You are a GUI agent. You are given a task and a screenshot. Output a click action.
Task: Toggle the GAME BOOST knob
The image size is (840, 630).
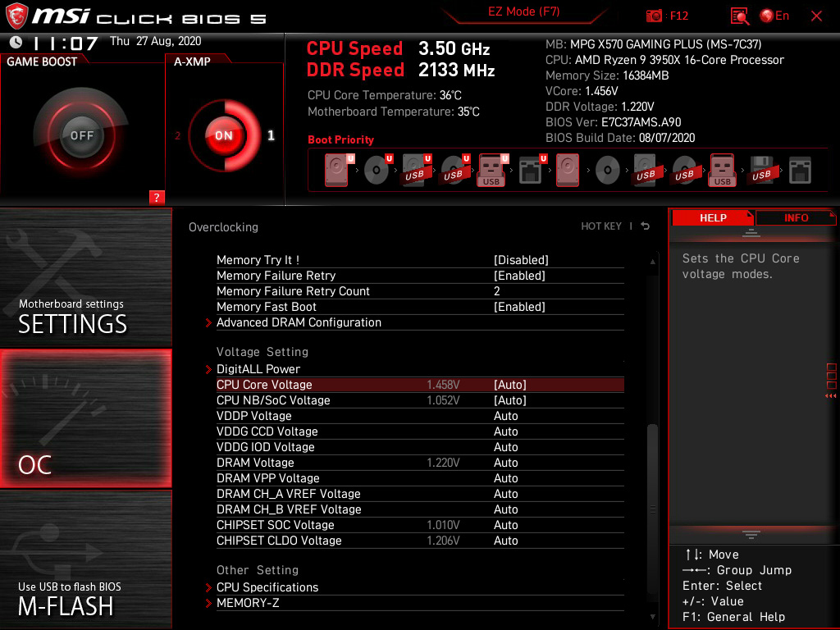[81, 135]
